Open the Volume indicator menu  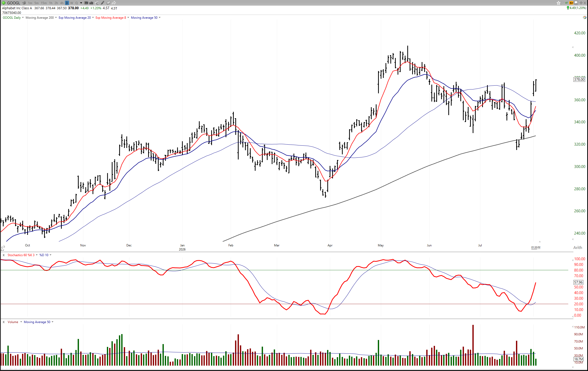[21, 322]
